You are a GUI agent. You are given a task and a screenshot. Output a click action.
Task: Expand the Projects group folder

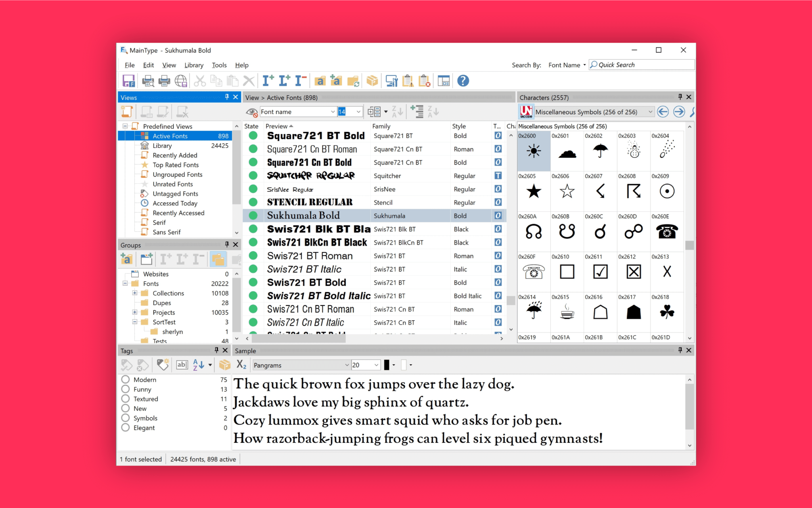pos(135,312)
